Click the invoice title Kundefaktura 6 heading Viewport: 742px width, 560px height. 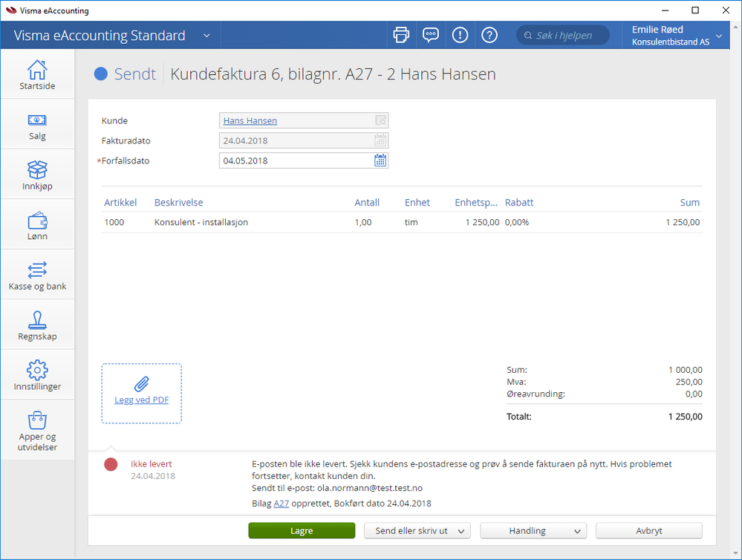[x=333, y=74]
